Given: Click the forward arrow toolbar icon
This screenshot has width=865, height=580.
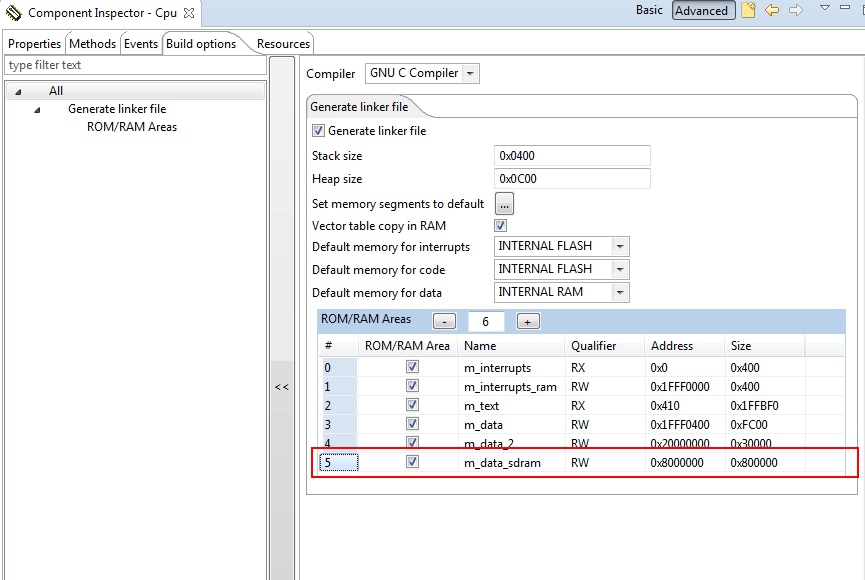Looking at the screenshot, I should (795, 10).
